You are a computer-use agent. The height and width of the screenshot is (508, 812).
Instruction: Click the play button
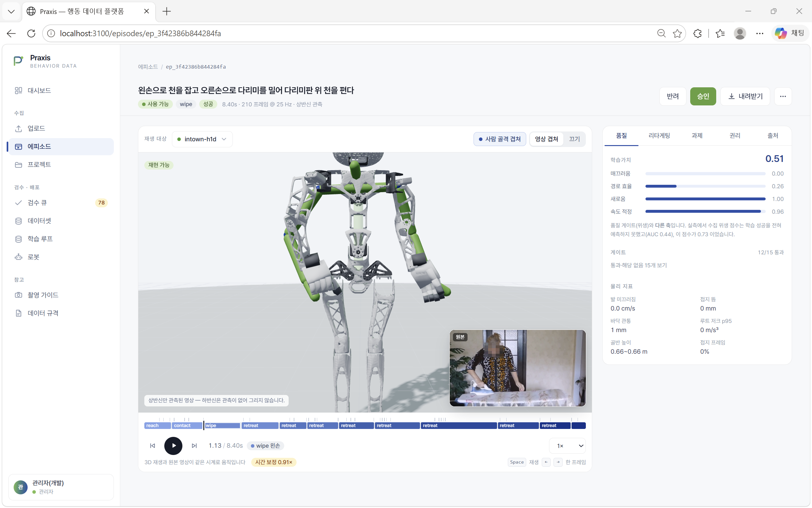[x=173, y=445]
